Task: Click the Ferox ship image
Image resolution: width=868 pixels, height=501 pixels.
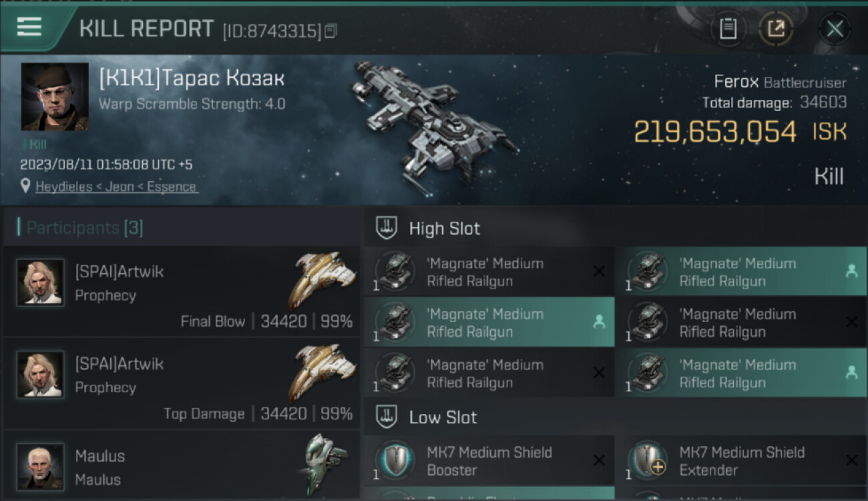Action: 434,120
